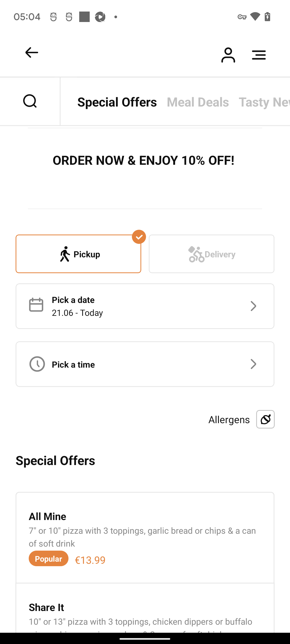
Task: Open the hamburger menu icon
Action: 259,55
